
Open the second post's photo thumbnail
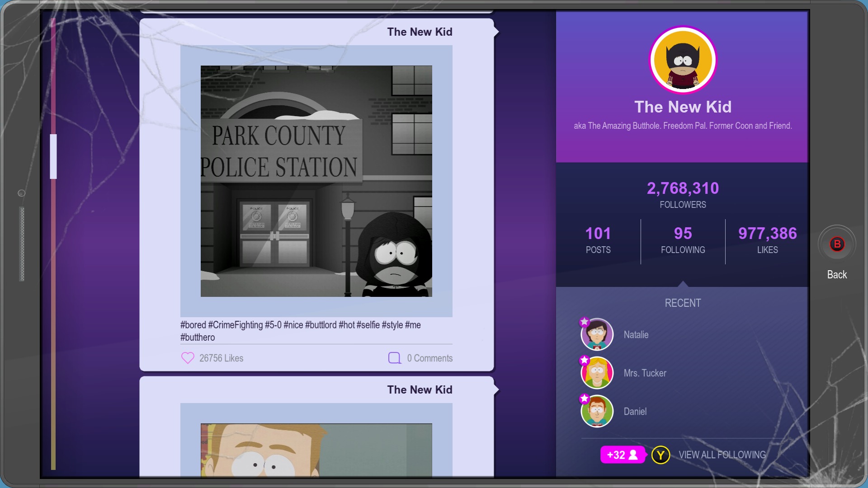[x=316, y=450]
